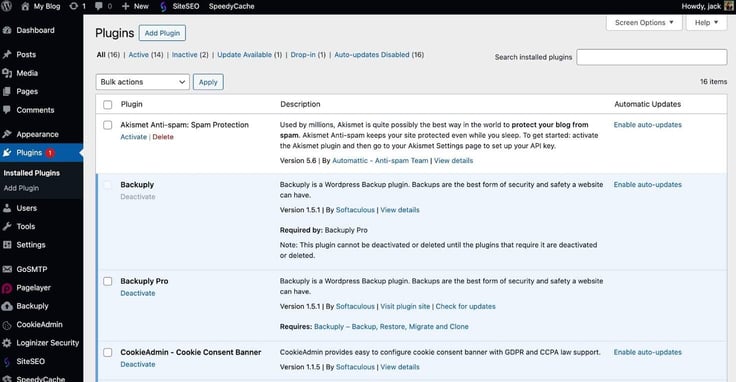Delete the Akismet Anti-spam plugin
Screen dimensions: 736x382
point(163,137)
